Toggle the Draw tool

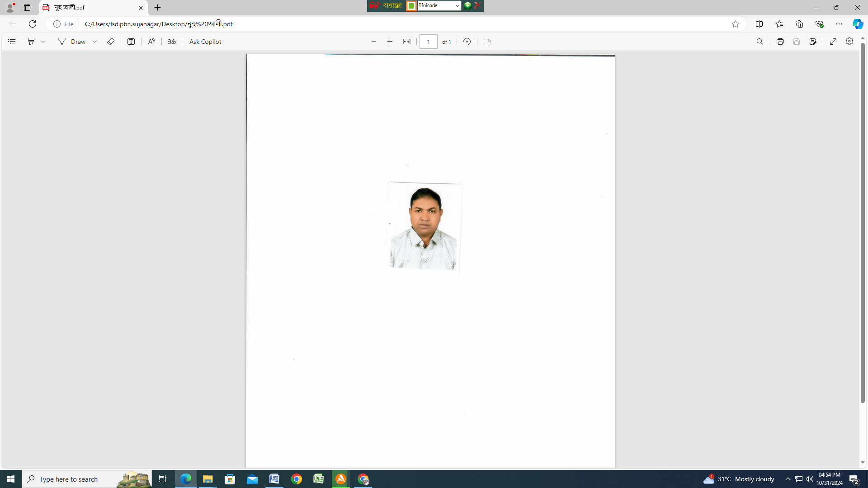click(72, 42)
